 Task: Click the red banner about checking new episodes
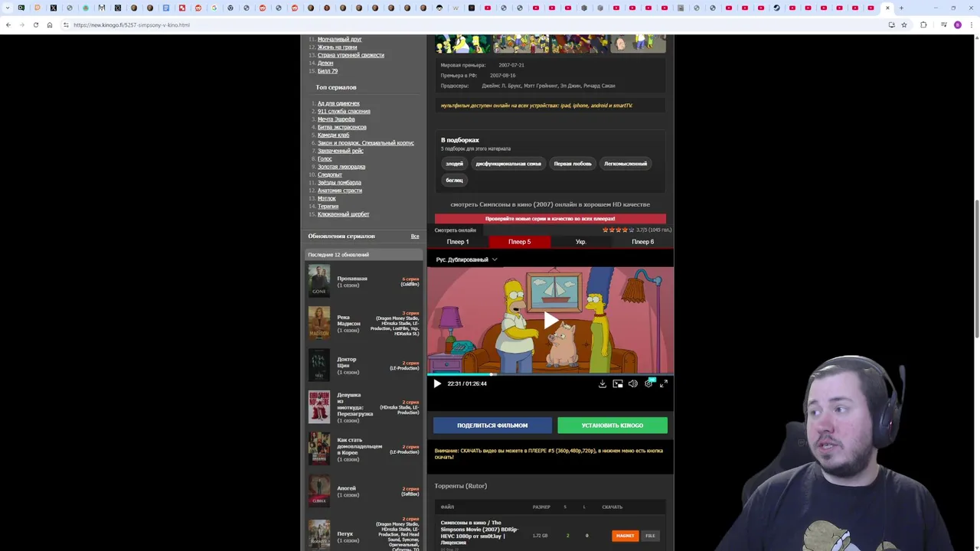pos(550,219)
